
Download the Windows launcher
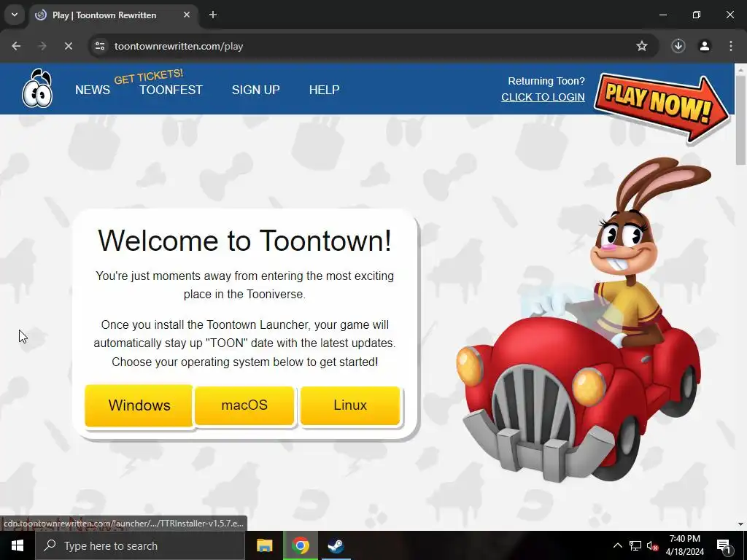(x=139, y=405)
